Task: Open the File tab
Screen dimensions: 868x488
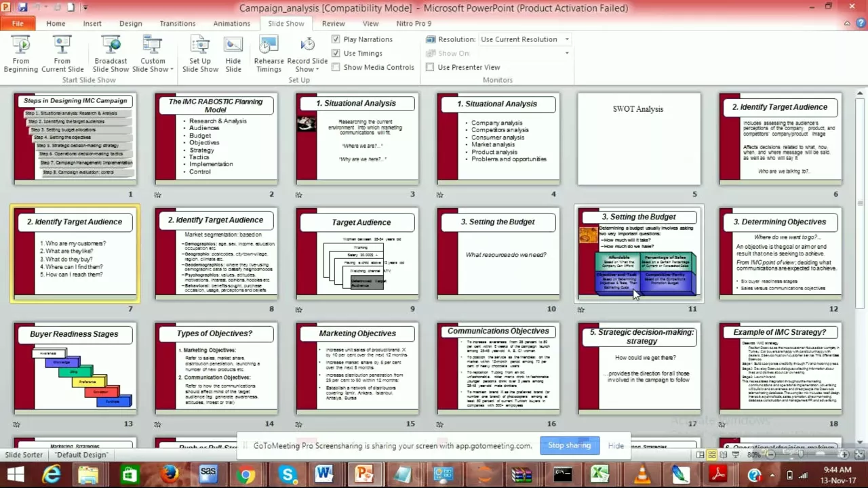Action: [x=18, y=23]
